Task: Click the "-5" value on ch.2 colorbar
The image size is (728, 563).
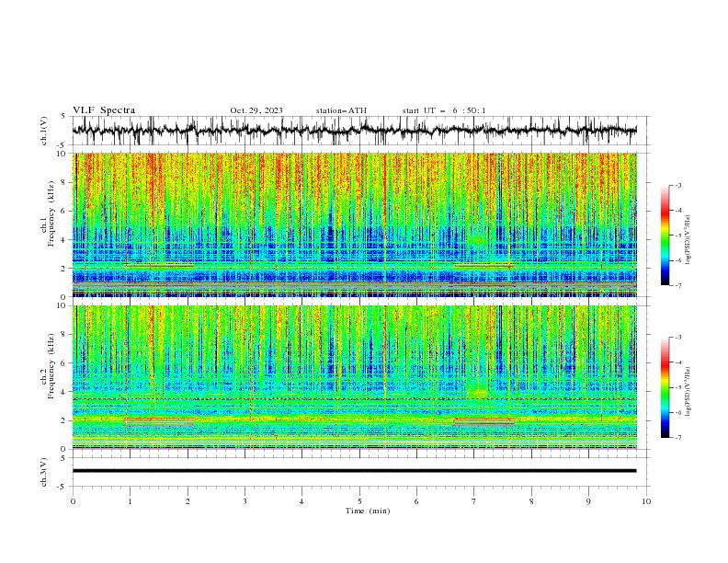Action: [x=677, y=387]
